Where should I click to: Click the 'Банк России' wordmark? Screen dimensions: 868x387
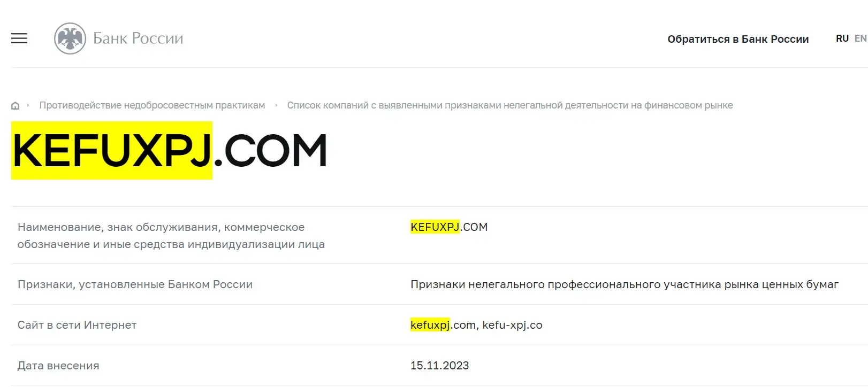click(x=138, y=38)
